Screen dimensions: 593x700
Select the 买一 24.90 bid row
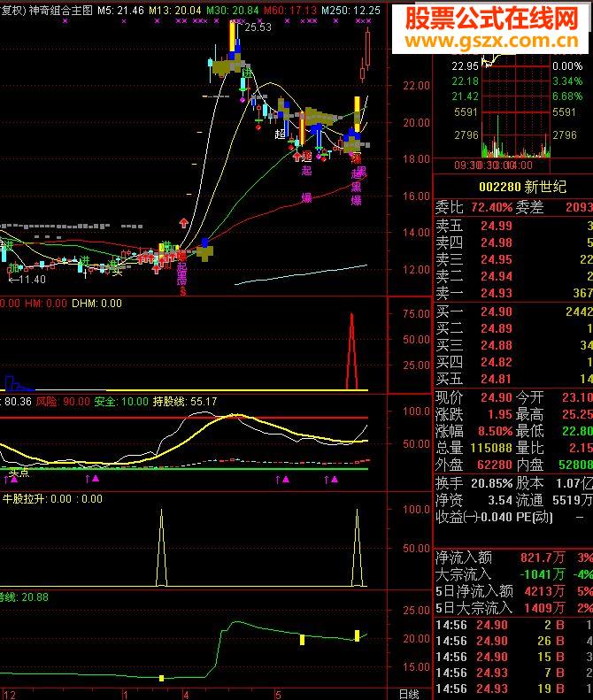pos(513,312)
